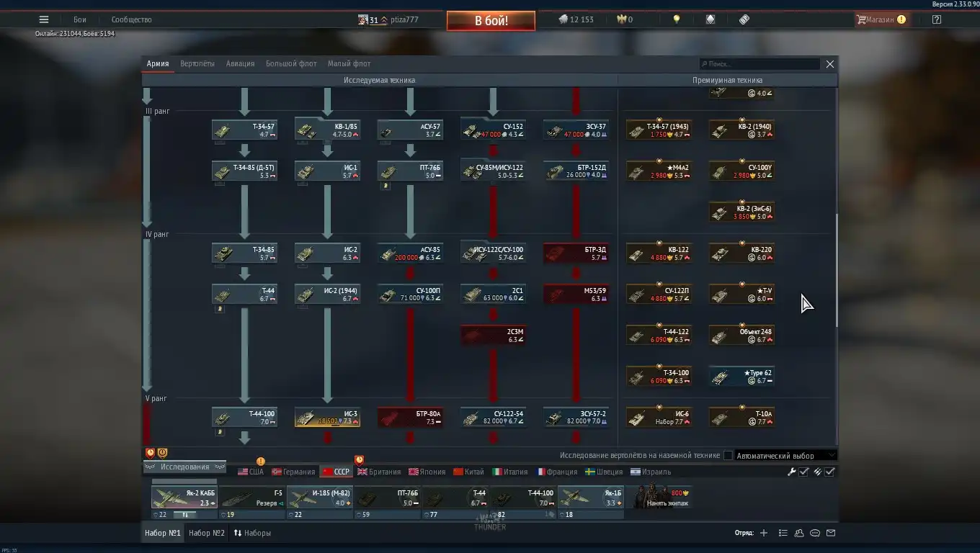Expand the БТР-152Д vehicle group
This screenshot has width=980, height=553.
coord(576,171)
